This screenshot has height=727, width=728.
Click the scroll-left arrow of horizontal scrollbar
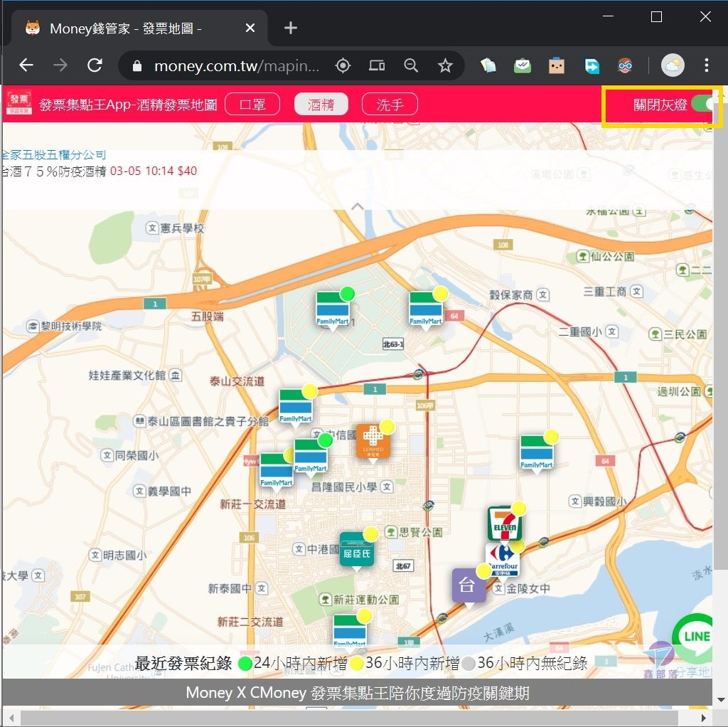[x=11, y=718]
